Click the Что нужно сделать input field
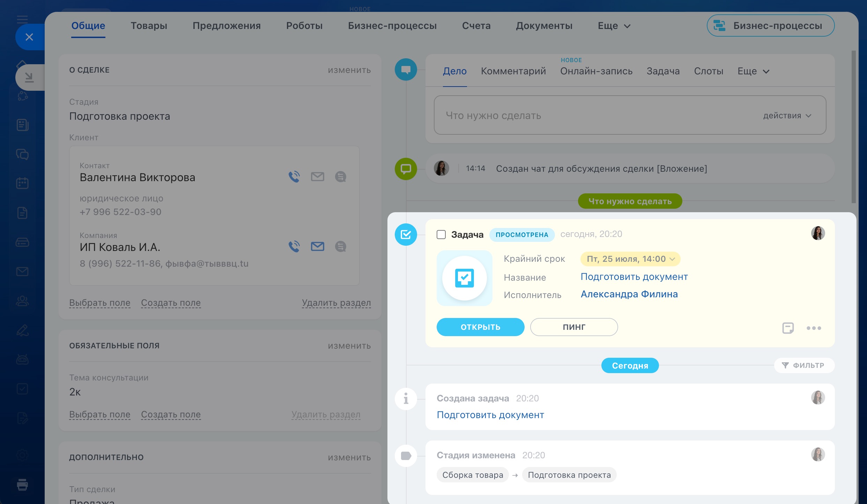This screenshot has height=504, width=867. pos(630,115)
